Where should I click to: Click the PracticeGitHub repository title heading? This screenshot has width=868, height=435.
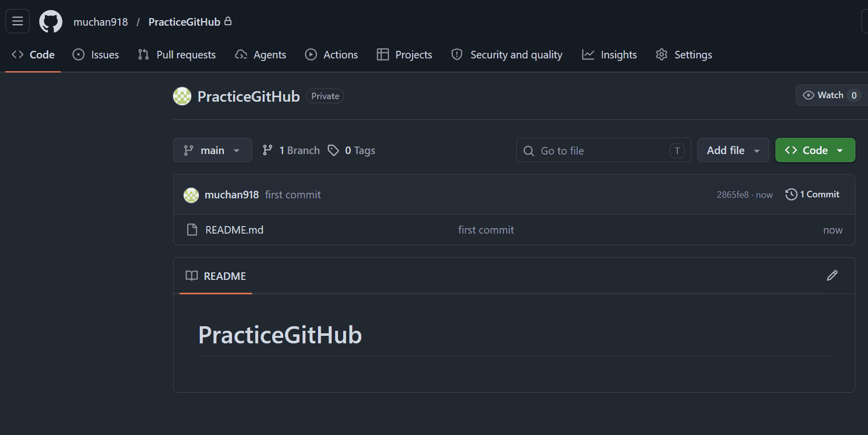[249, 96]
